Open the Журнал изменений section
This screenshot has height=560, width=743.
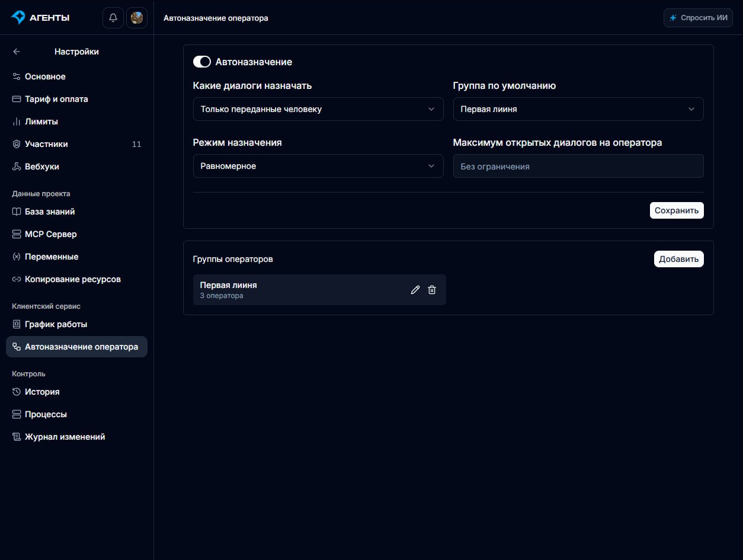[x=76, y=437]
